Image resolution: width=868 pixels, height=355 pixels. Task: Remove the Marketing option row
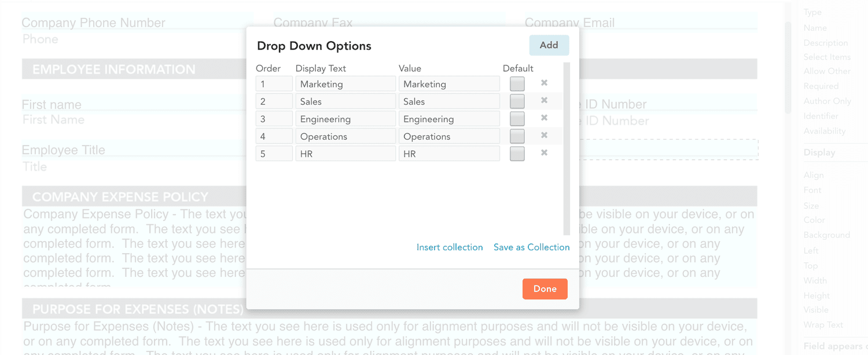(x=543, y=83)
